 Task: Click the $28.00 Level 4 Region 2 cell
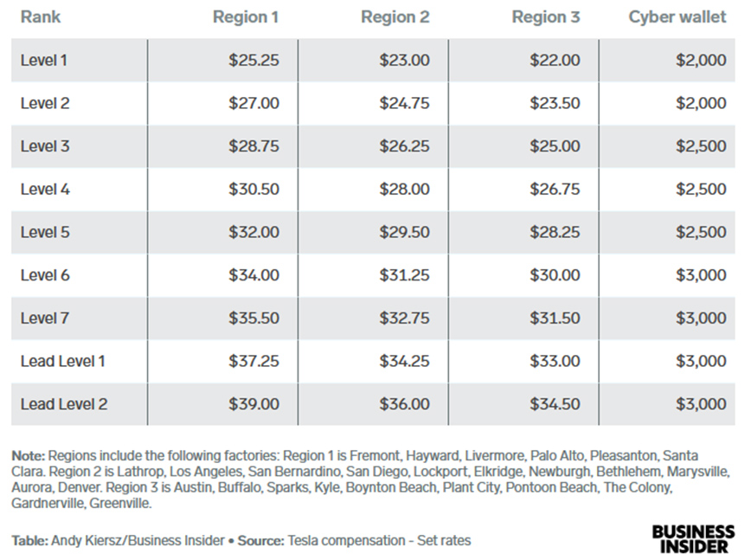[x=404, y=190]
